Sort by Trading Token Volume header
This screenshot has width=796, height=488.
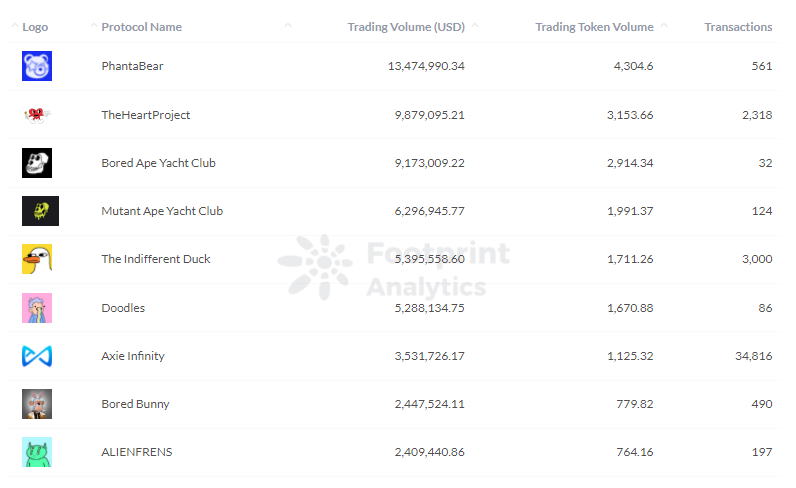pyautogui.click(x=594, y=27)
